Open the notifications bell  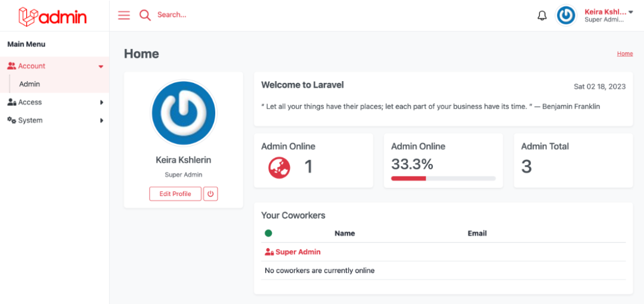click(542, 15)
